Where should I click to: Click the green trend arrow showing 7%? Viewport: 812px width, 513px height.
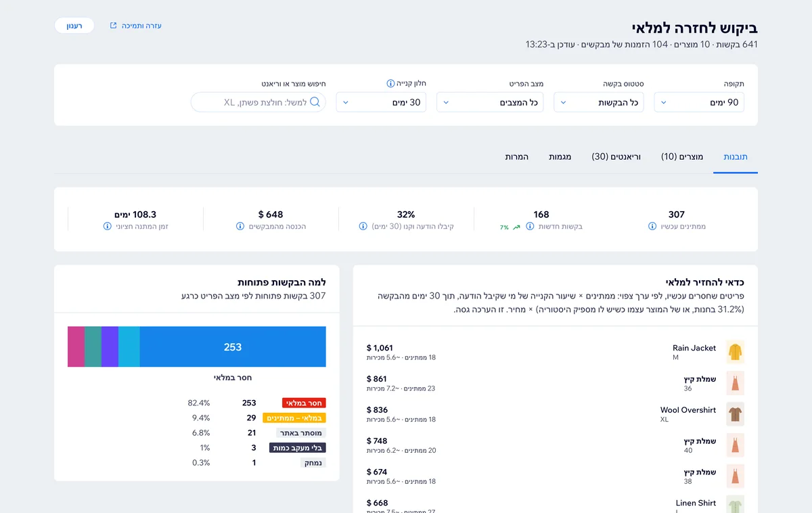[516, 227]
